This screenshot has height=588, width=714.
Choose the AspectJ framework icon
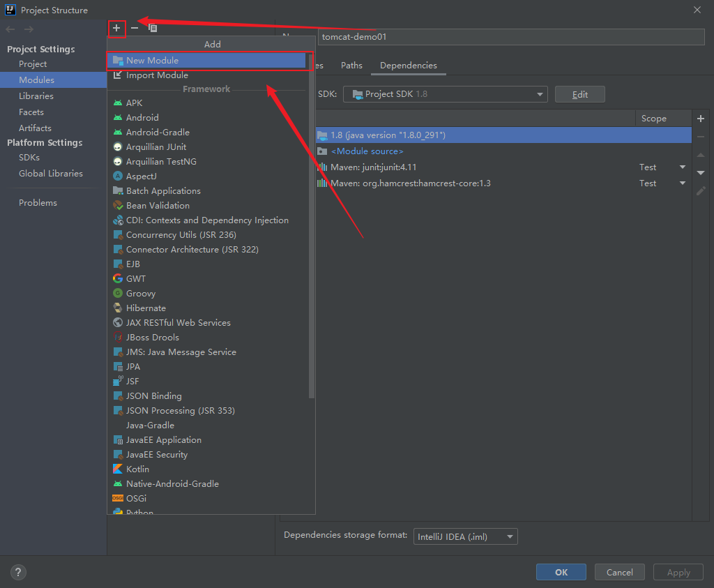(x=118, y=176)
